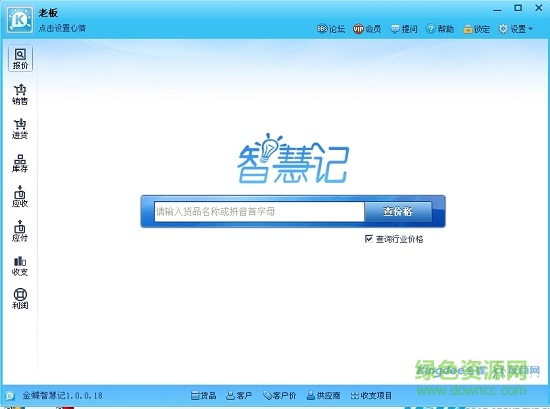Viewport: 550px width, 409px height.
Task: Click the small app icon in status bar
Action: point(10,396)
